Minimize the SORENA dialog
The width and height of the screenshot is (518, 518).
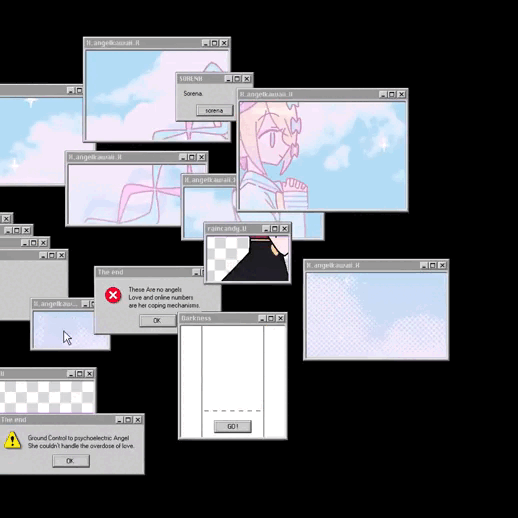[228, 79]
